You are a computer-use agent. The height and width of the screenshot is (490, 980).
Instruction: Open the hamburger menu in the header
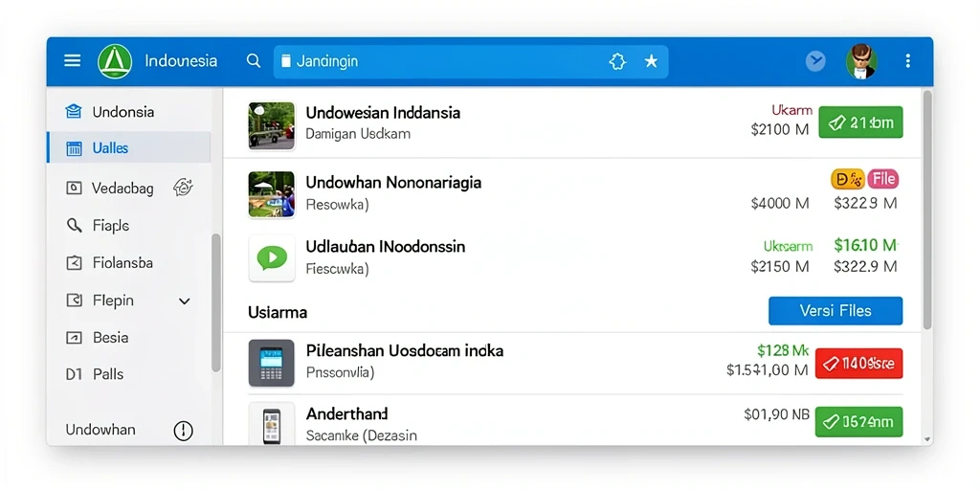click(73, 60)
